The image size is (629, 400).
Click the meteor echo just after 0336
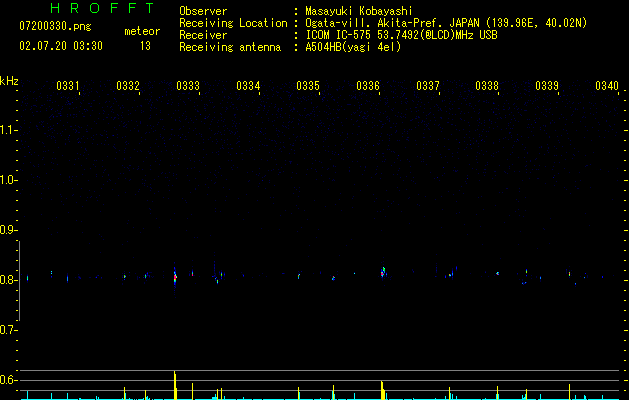tap(383, 272)
